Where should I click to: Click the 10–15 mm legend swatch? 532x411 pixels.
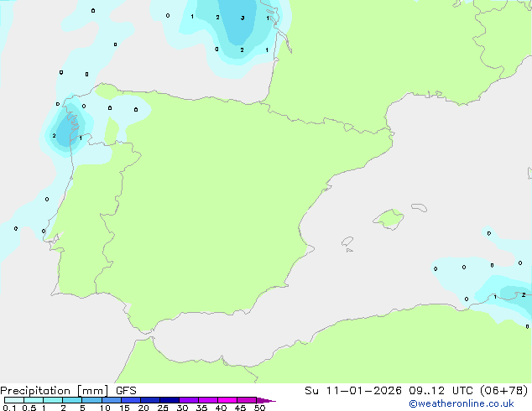tap(111, 400)
